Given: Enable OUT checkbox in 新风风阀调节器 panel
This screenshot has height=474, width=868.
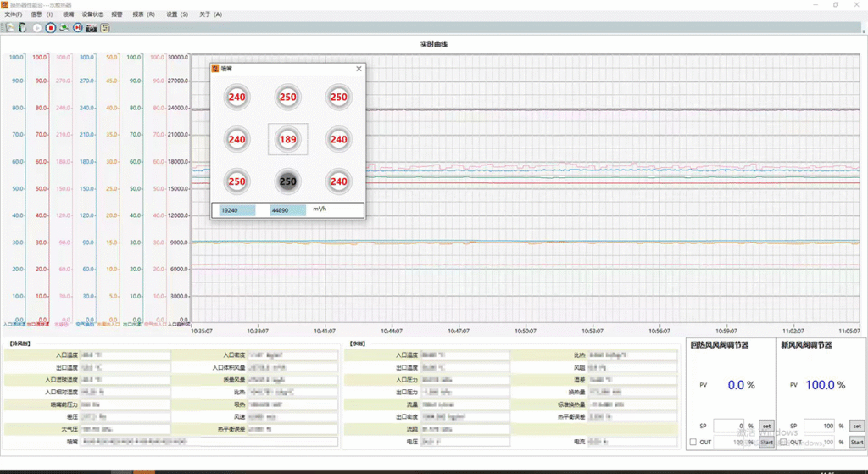Looking at the screenshot, I should tap(784, 442).
